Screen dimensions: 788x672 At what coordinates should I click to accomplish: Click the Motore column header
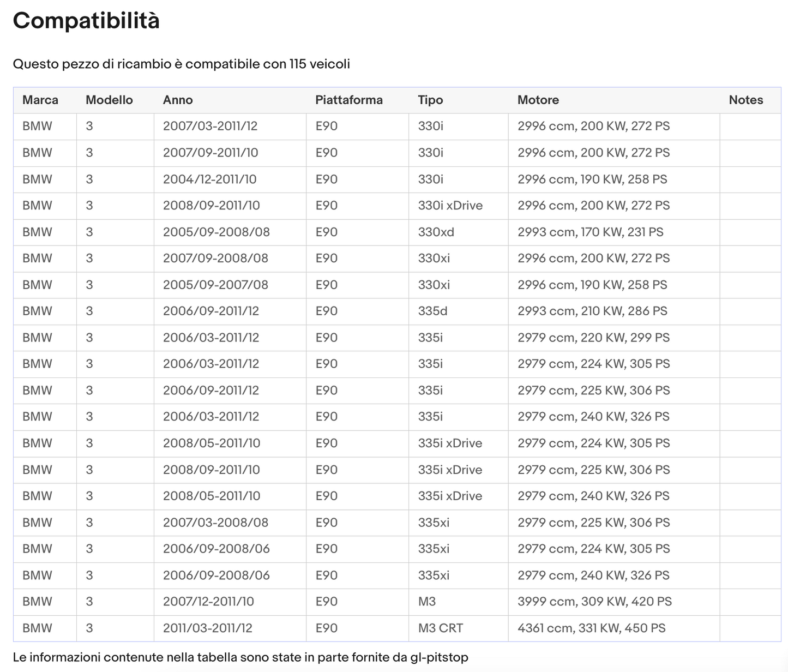tap(538, 100)
